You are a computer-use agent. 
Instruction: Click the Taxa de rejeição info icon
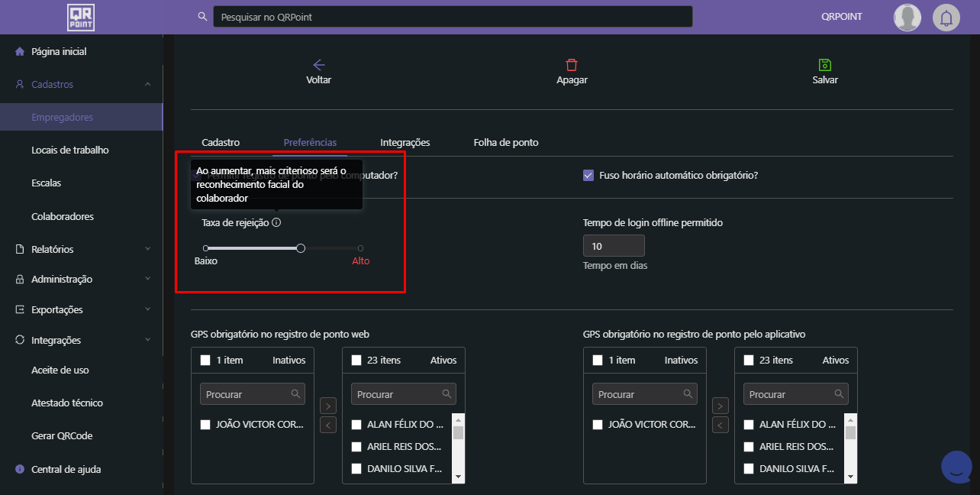tap(276, 223)
